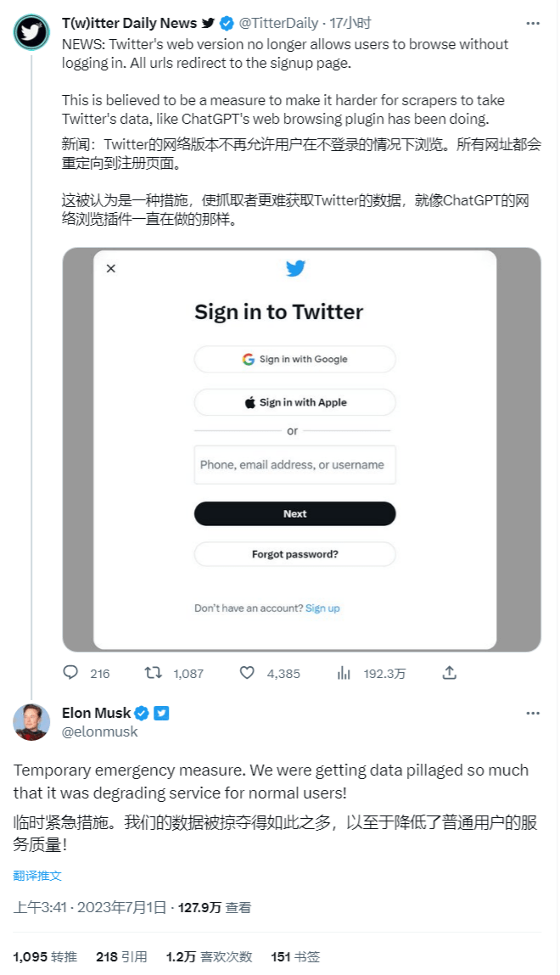Open the 218 引用 quotes list
Image resolution: width=560 pixels, height=975 pixels.
pyautogui.click(x=121, y=956)
